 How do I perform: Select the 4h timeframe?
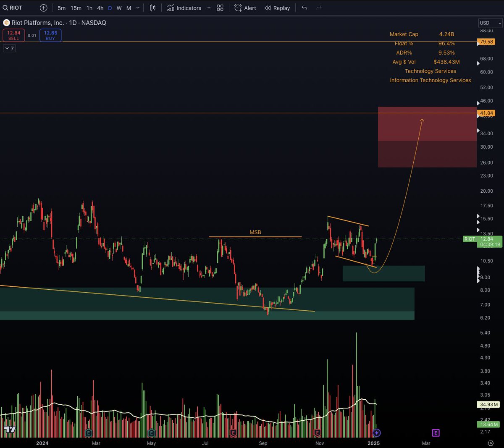100,8
